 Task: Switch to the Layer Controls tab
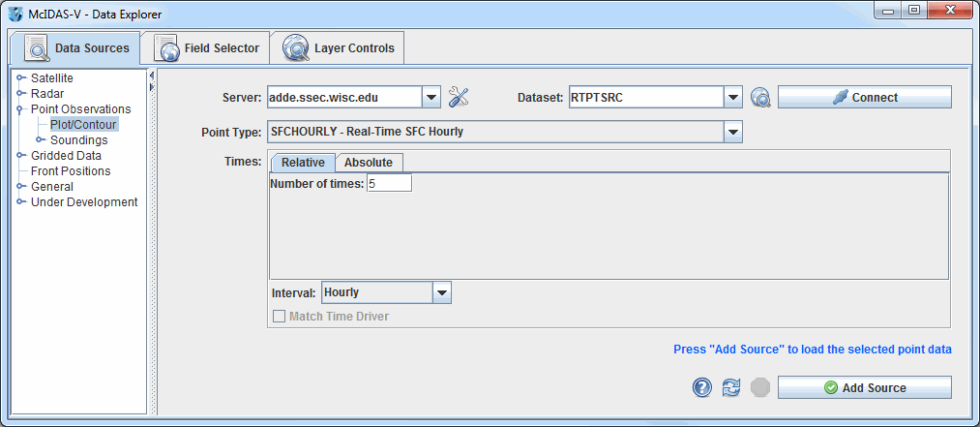pos(337,47)
